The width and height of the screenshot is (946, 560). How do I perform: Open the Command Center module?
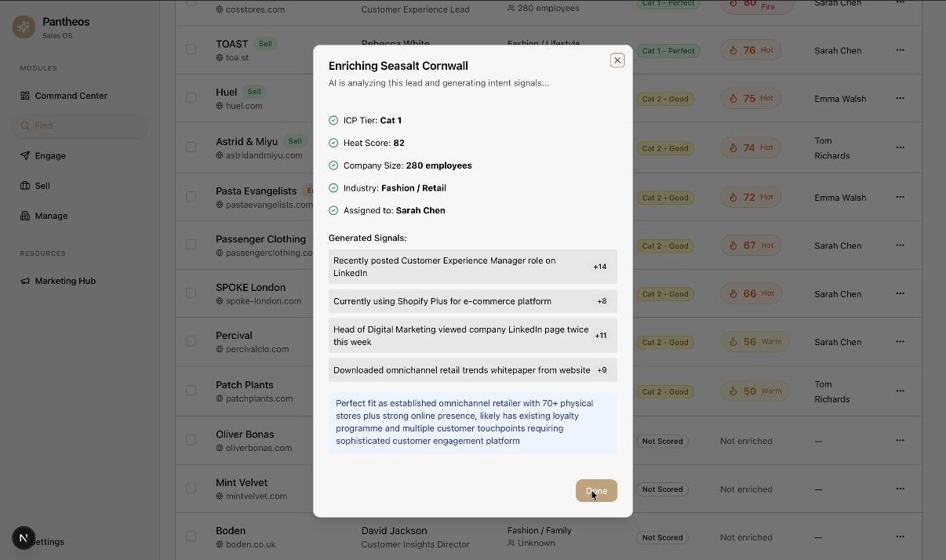71,96
